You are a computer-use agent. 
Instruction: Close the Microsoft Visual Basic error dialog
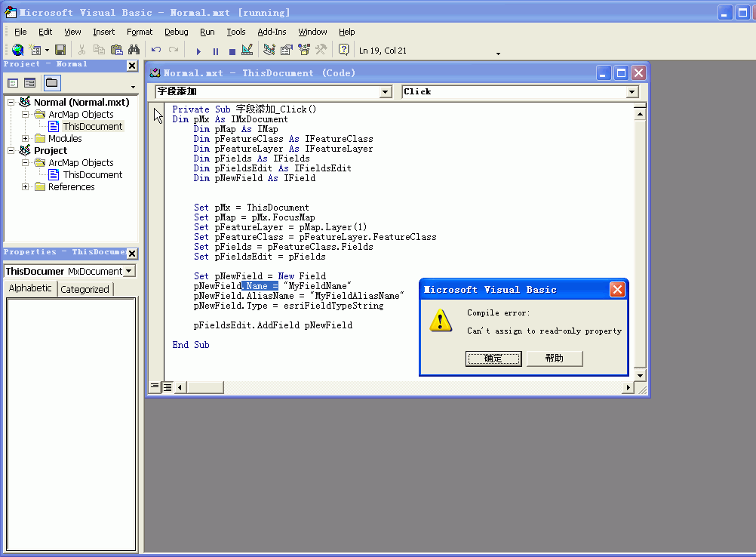[x=617, y=289]
